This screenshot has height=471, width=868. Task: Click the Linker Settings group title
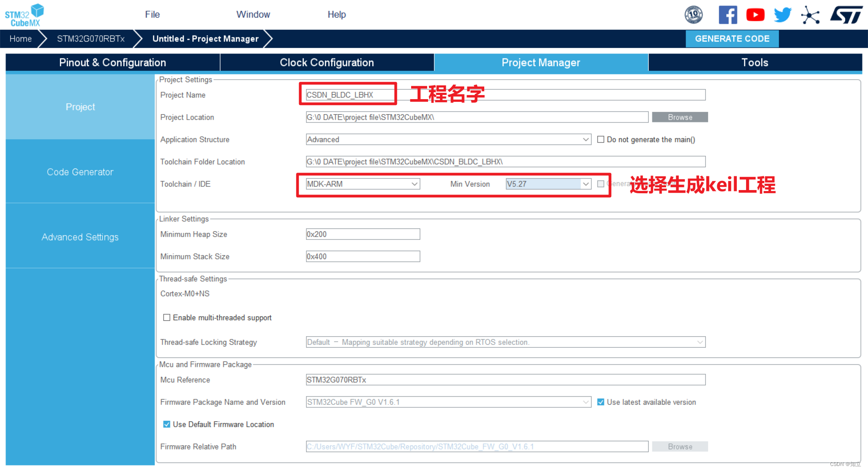click(184, 219)
